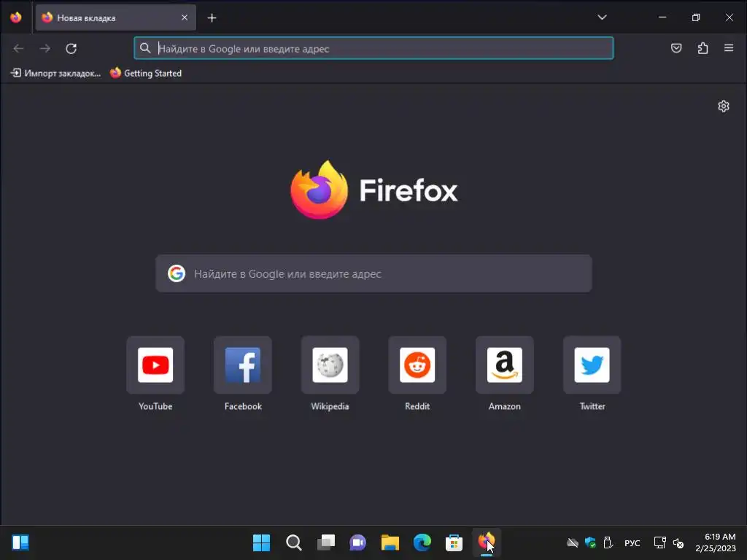
Task: Click the Firefox View icon in tab strip
Action: (16, 17)
